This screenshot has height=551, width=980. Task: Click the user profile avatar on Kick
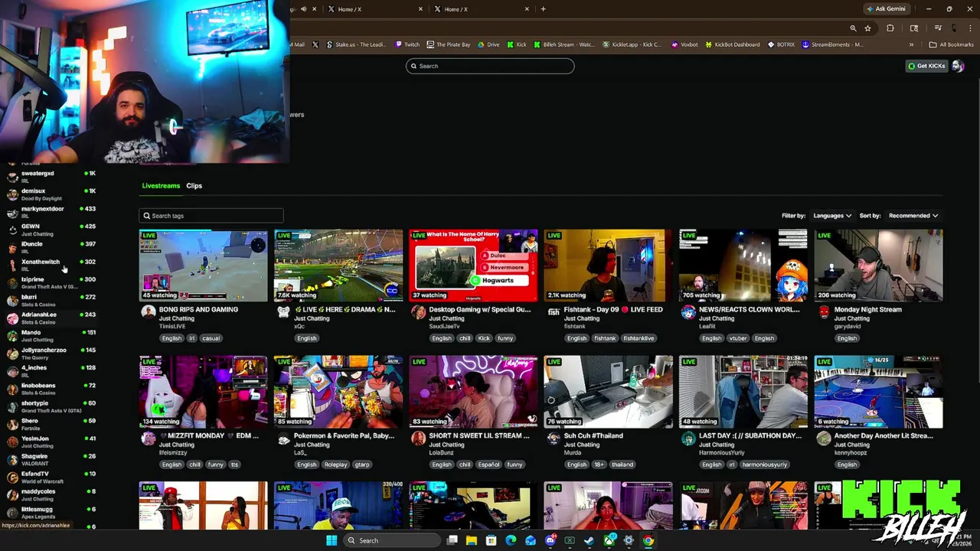[x=958, y=66]
